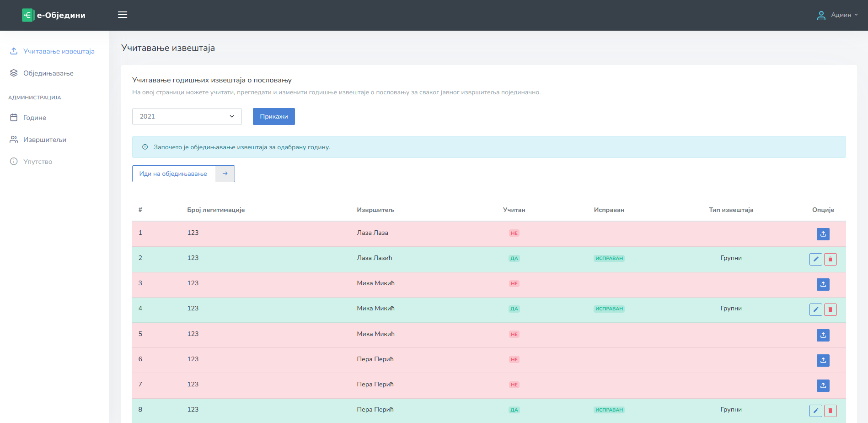The height and width of the screenshot is (423, 868).
Task: Open Обједињавање in the sidebar
Action: click(48, 73)
